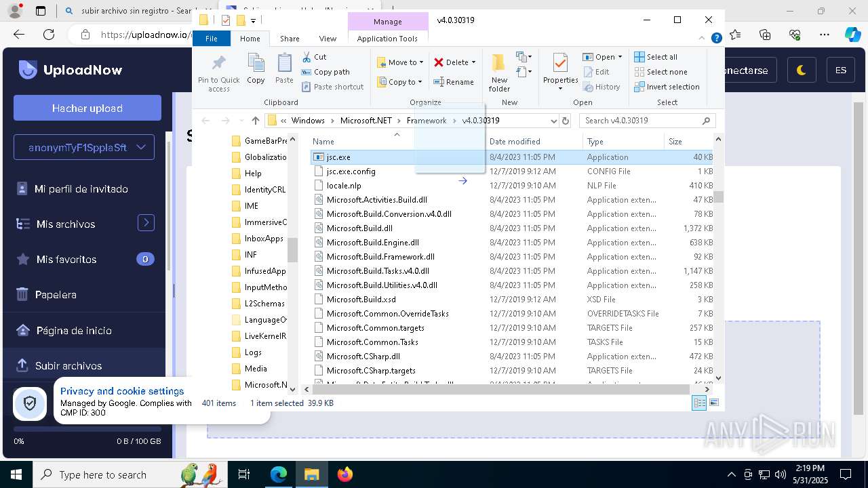
Task: Click Select none in ribbon
Action: (660, 72)
